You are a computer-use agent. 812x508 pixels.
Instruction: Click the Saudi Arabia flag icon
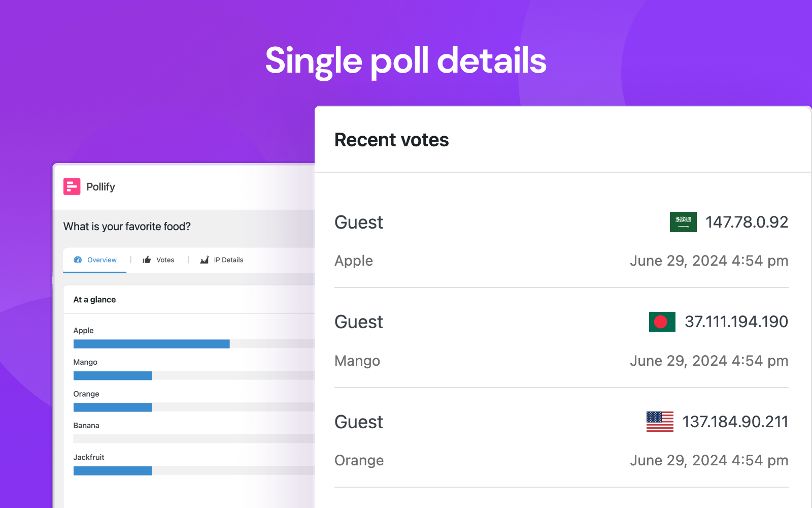pos(683,222)
